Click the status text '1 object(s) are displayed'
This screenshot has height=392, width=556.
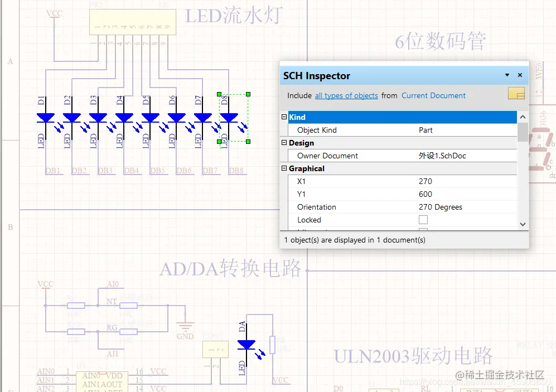tap(355, 240)
